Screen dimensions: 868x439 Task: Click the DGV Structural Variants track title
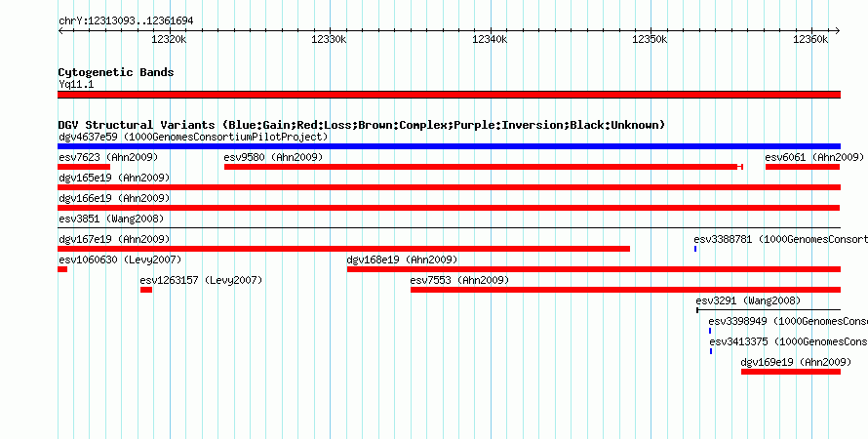[x=362, y=125]
